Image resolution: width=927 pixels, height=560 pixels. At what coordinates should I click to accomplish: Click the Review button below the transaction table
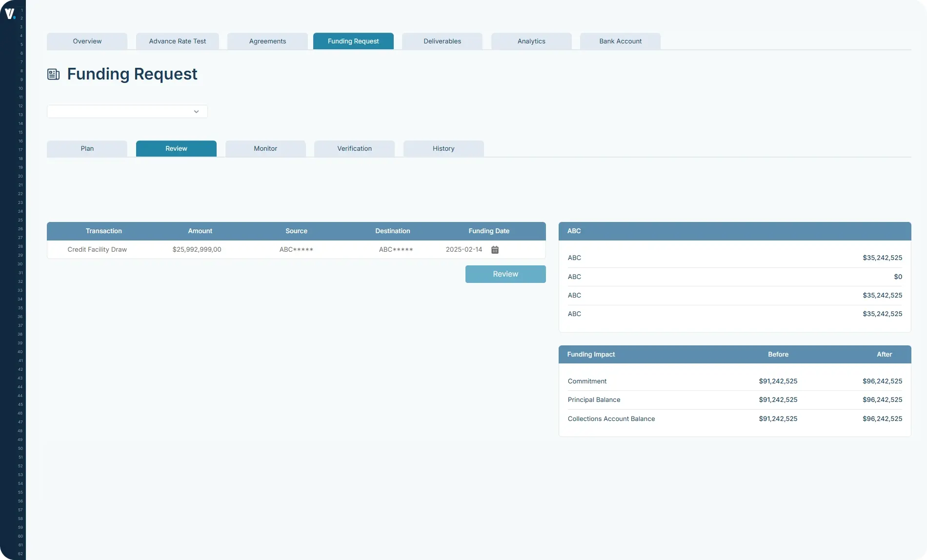point(505,274)
